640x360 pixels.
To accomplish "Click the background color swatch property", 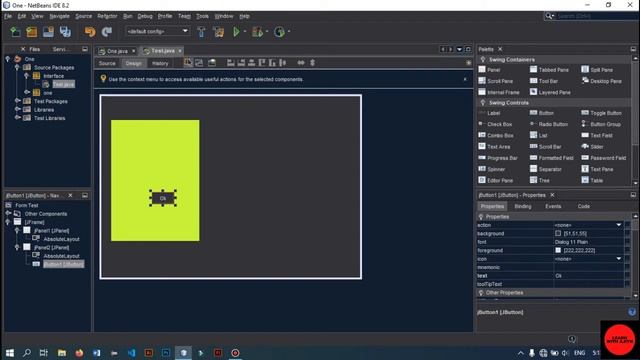I will pos(558,233).
